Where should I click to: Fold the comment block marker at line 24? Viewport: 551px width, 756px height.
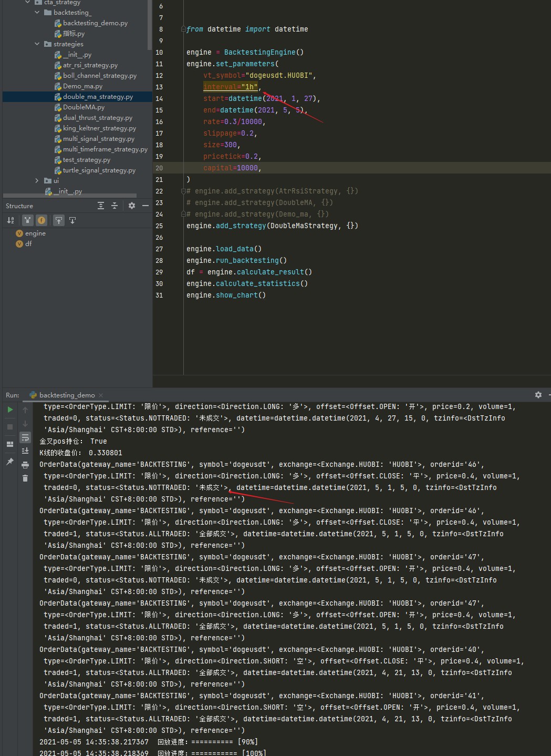(x=183, y=214)
